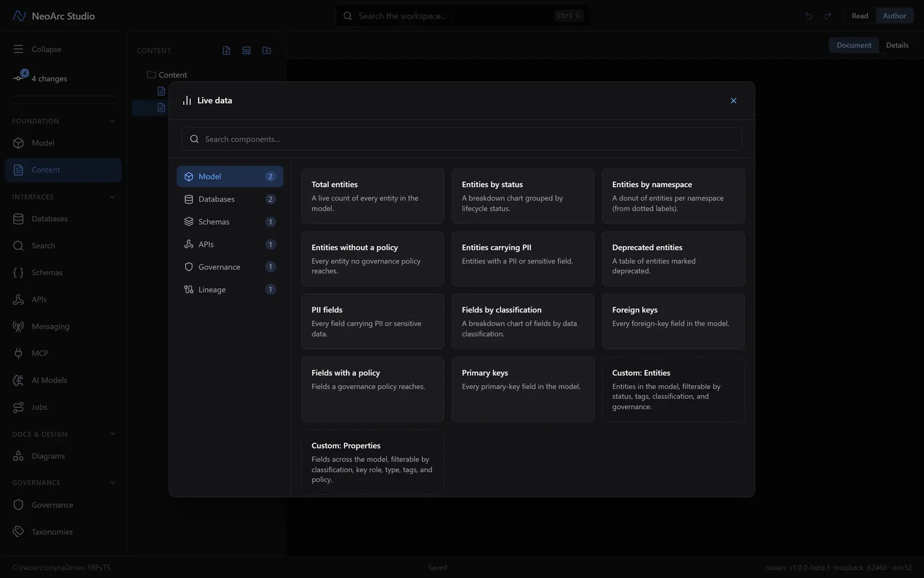Open the Document tab
This screenshot has width=924, height=578.
854,45
